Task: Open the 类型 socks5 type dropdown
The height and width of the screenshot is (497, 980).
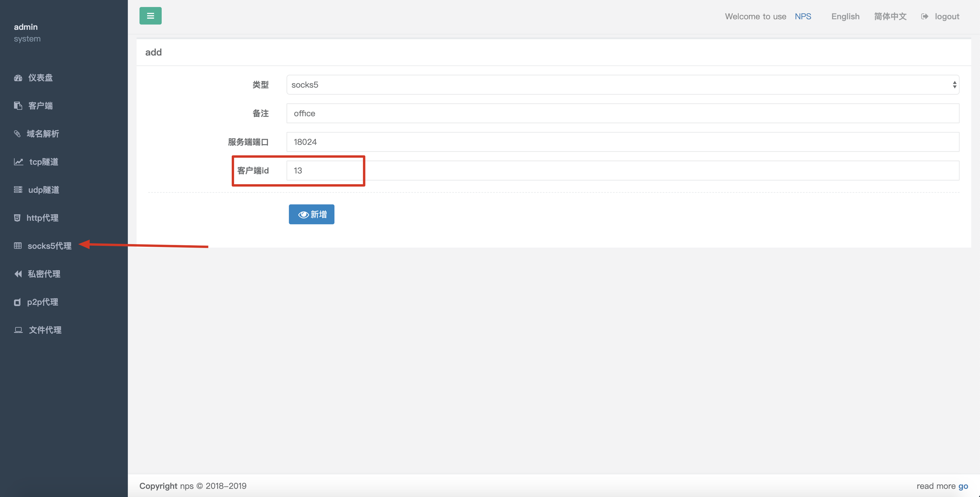Action: [623, 85]
